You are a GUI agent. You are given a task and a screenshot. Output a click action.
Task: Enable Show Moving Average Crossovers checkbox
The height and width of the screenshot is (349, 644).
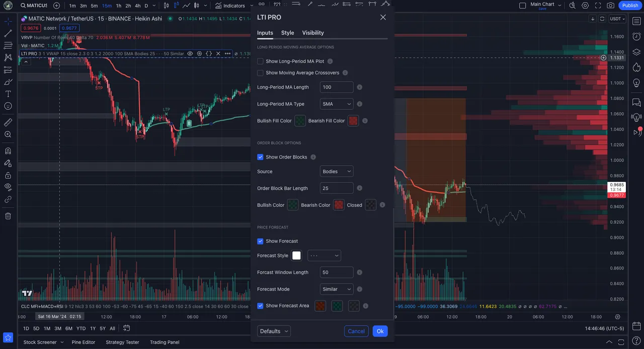coord(260,73)
